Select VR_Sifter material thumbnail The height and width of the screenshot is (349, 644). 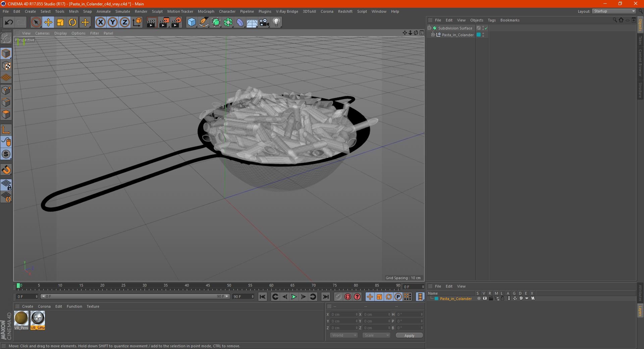tap(38, 320)
